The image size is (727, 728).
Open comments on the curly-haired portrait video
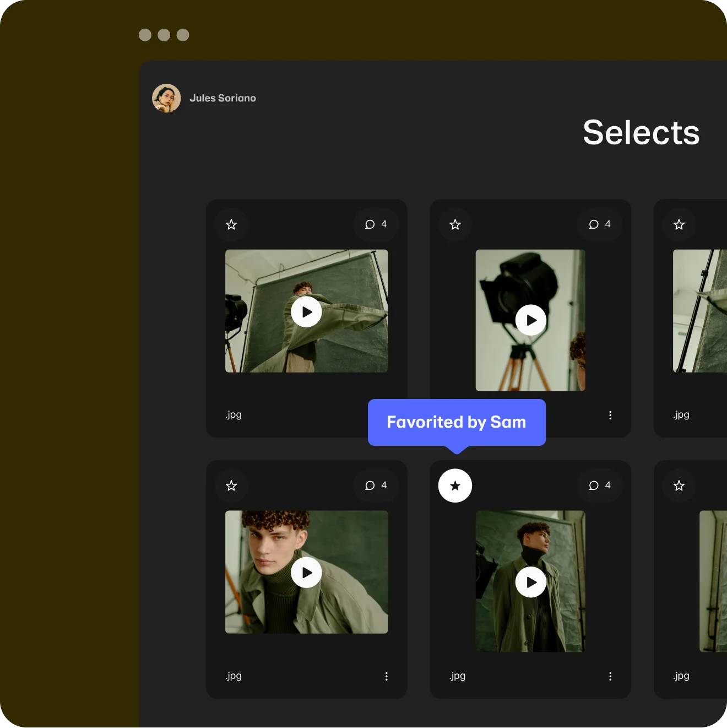click(376, 486)
